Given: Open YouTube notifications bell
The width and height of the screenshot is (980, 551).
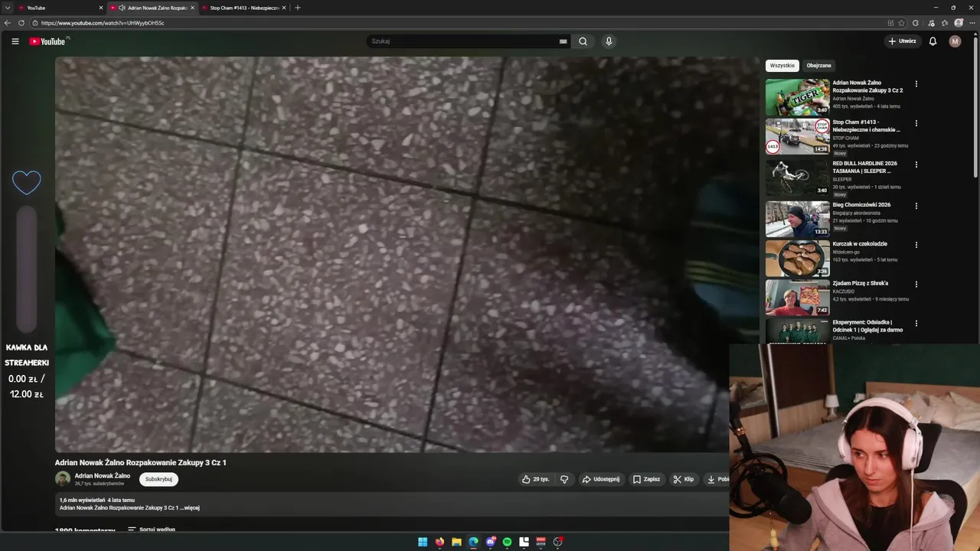Looking at the screenshot, I should (x=933, y=41).
